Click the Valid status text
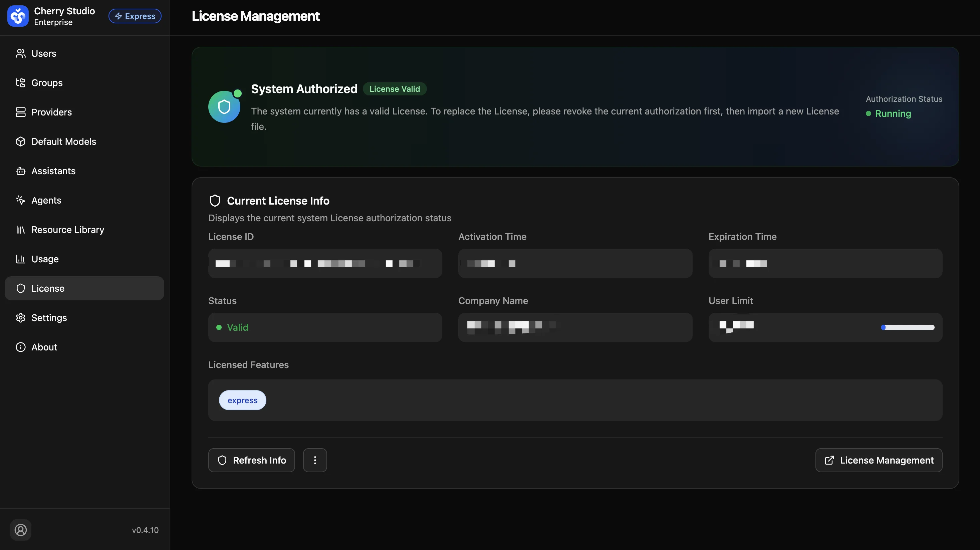This screenshot has height=550, width=980. pyautogui.click(x=237, y=327)
